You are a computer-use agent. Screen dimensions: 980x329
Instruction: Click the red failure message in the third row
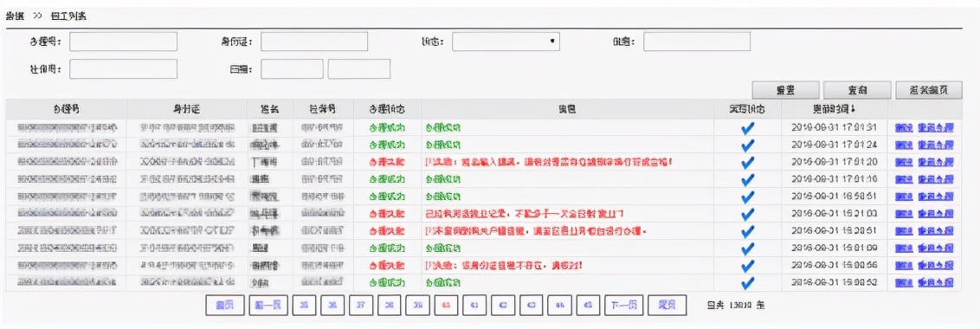point(550,163)
